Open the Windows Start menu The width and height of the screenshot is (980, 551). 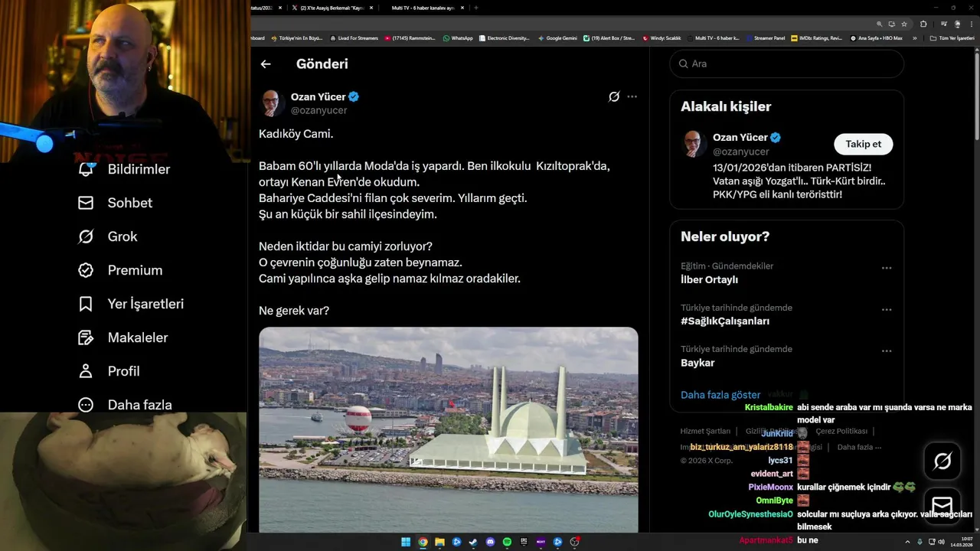coord(406,542)
